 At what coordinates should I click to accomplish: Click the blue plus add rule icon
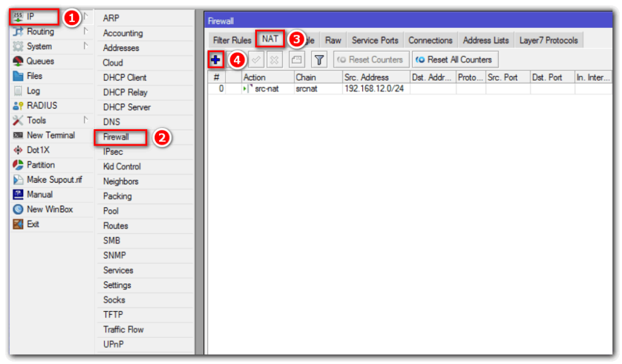[216, 59]
